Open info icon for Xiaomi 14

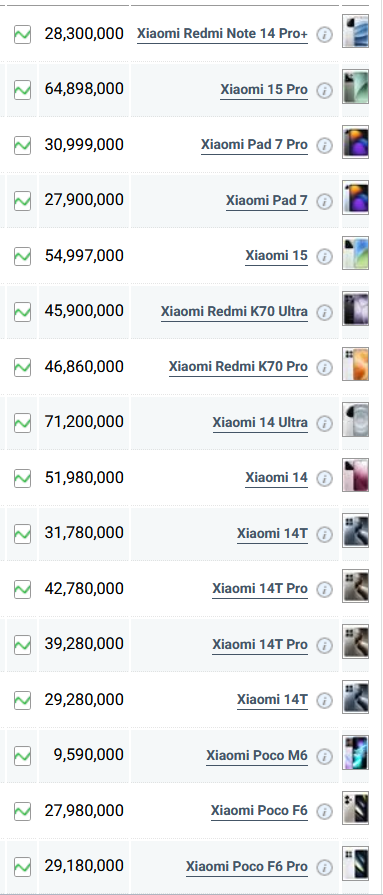pyautogui.click(x=324, y=478)
